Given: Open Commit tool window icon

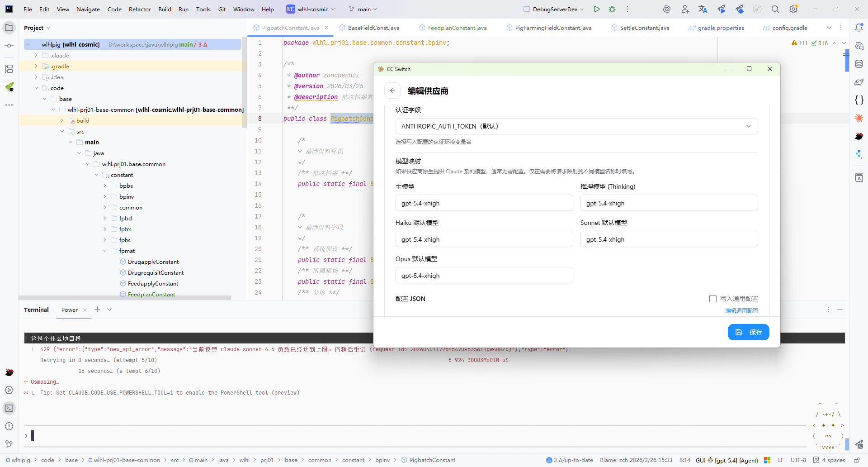Looking at the screenshot, I should point(9,46).
